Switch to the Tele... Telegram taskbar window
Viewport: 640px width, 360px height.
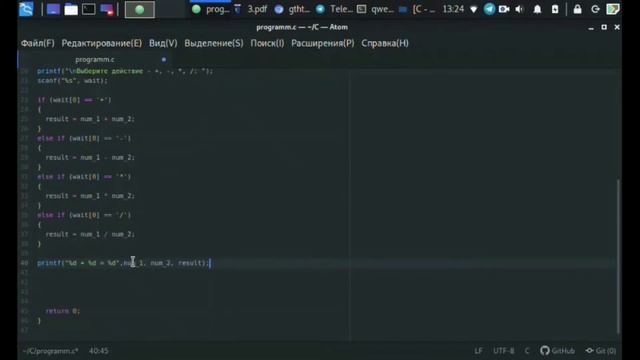pyautogui.click(x=335, y=9)
